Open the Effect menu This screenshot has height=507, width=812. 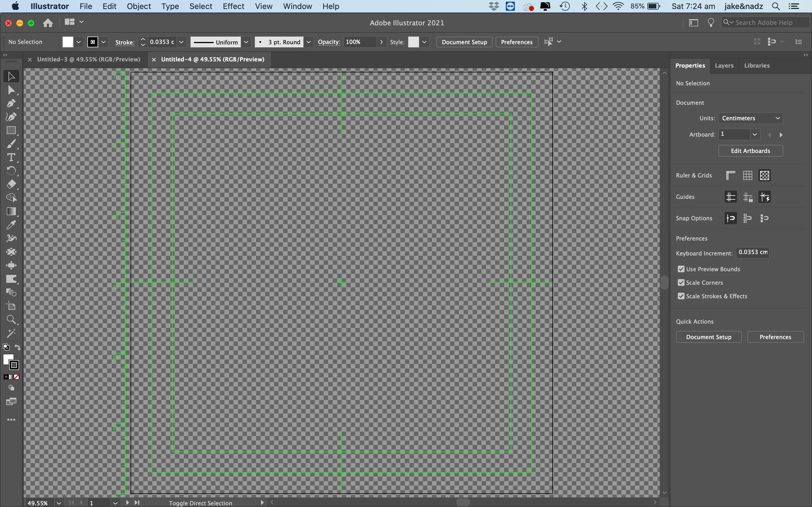click(x=233, y=6)
